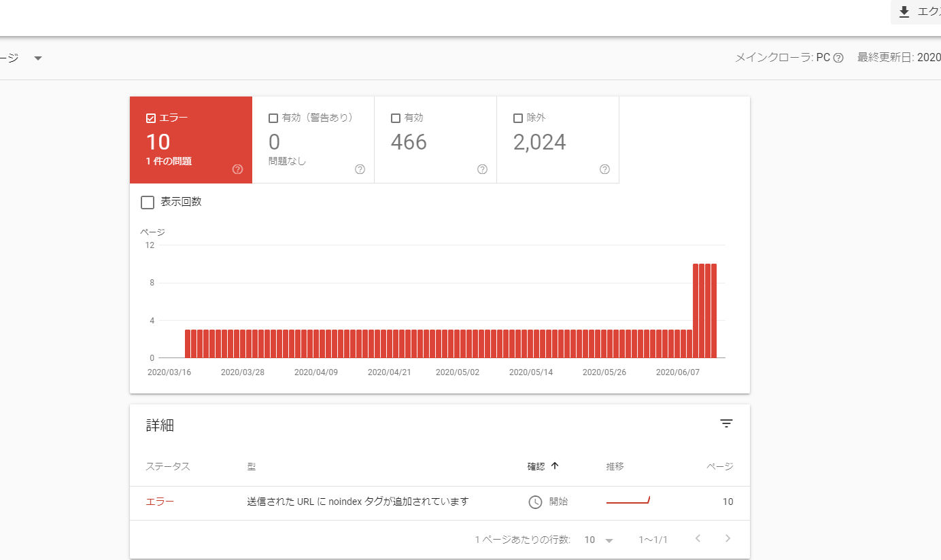Sort by 確認 column arrow
The width and height of the screenshot is (941, 560).
click(555, 466)
